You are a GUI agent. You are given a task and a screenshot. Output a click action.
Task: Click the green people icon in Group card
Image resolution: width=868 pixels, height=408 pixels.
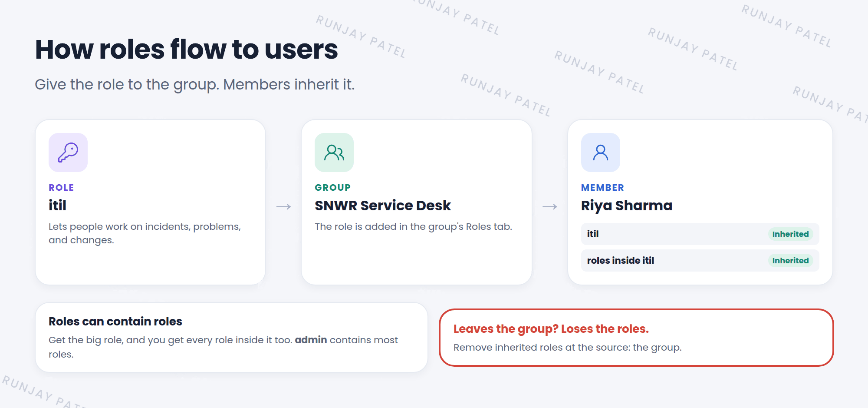(334, 153)
